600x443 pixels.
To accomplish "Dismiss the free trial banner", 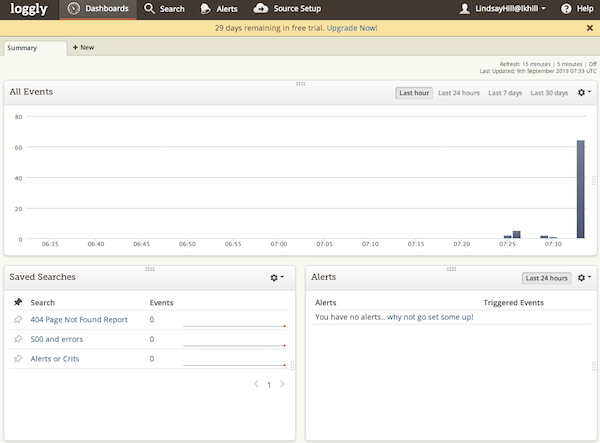I will point(590,28).
